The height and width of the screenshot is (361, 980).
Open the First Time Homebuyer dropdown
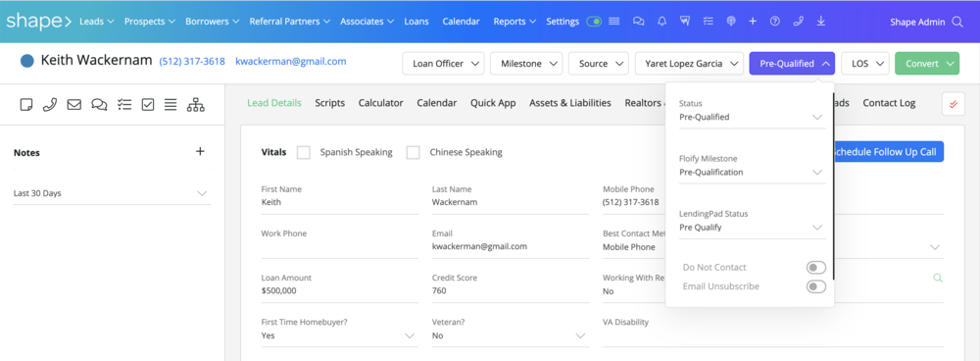click(339, 335)
